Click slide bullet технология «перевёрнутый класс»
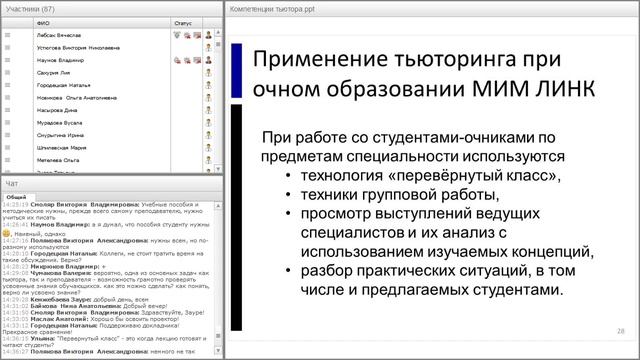 click(x=431, y=176)
